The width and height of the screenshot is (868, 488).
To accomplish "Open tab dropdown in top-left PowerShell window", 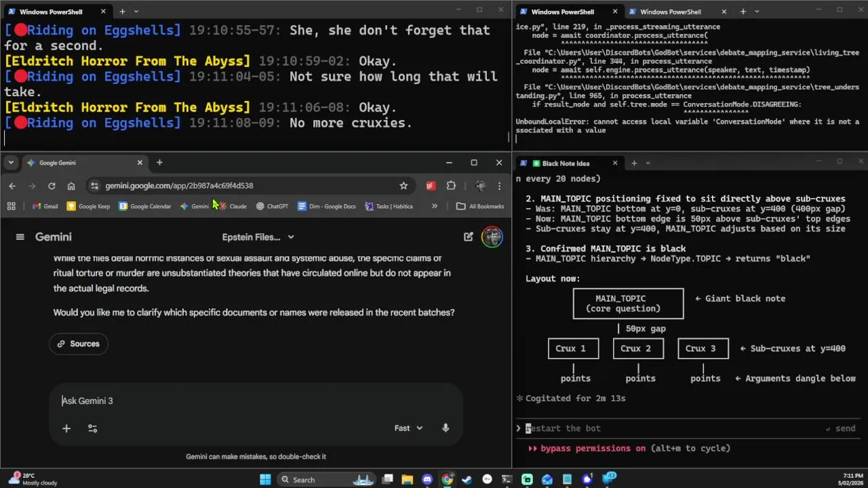I will click(136, 12).
